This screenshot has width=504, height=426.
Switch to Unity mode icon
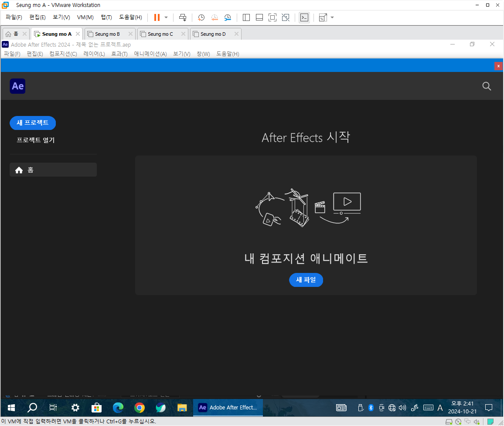(x=286, y=17)
